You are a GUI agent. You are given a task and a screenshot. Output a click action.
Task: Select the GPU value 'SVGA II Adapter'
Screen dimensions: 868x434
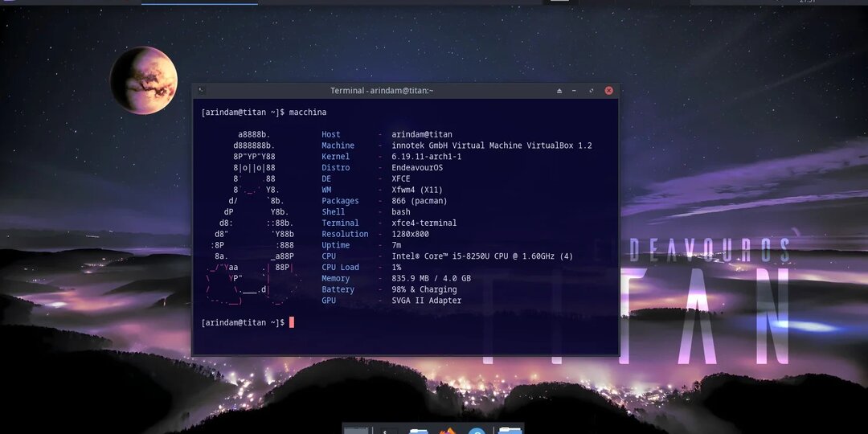point(426,301)
